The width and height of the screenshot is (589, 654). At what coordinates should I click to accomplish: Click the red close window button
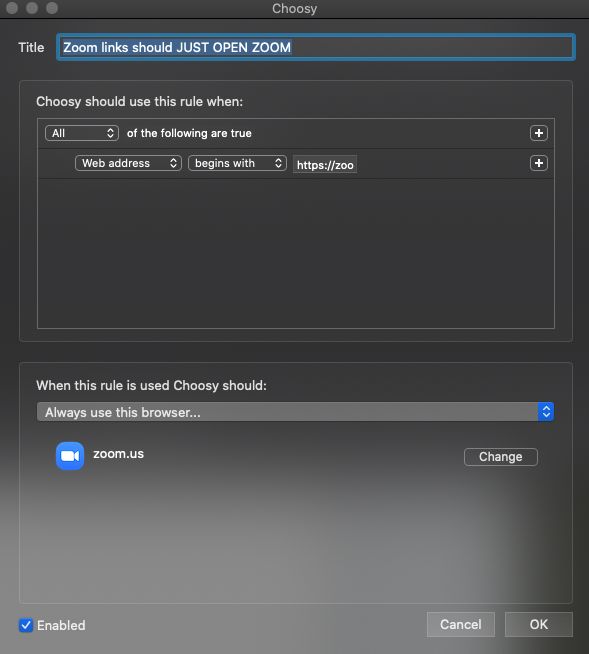pos(12,8)
